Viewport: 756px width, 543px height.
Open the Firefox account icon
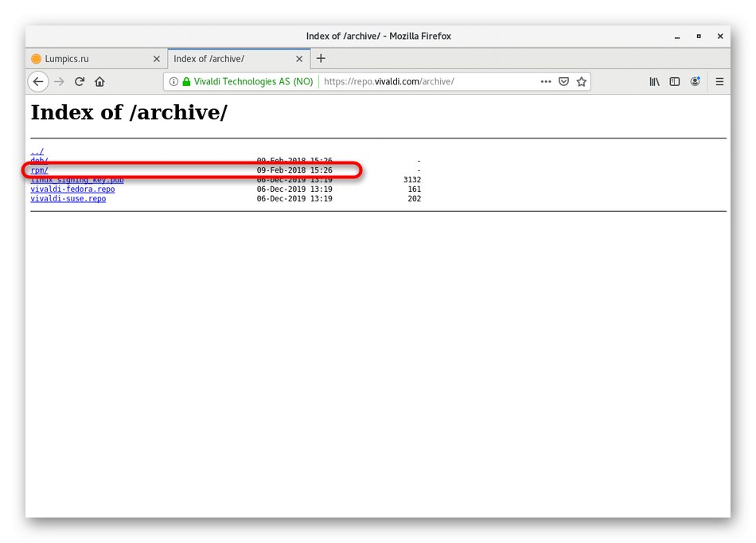695,81
